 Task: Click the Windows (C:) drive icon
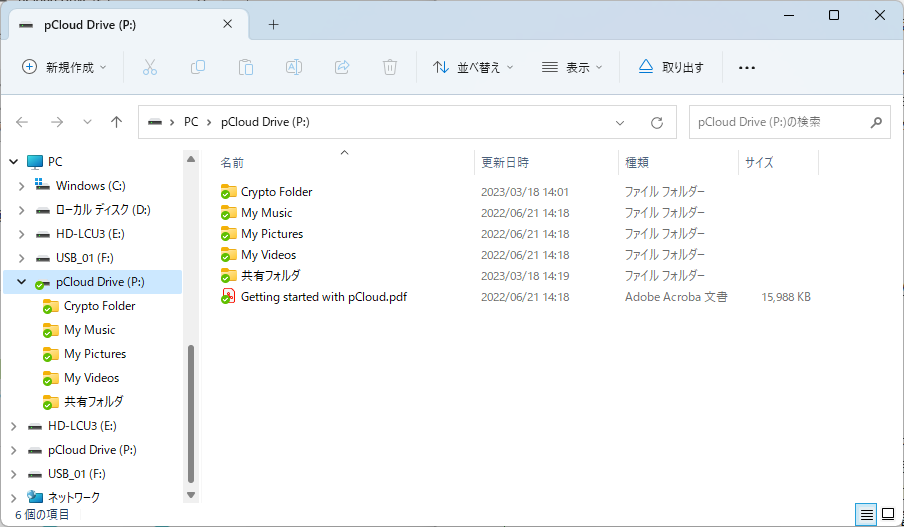(x=42, y=185)
